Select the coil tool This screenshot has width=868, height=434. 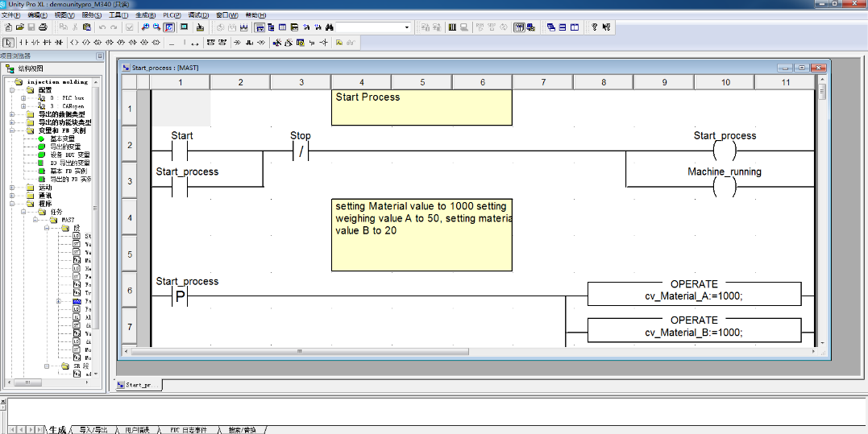pyautogui.click(x=73, y=42)
